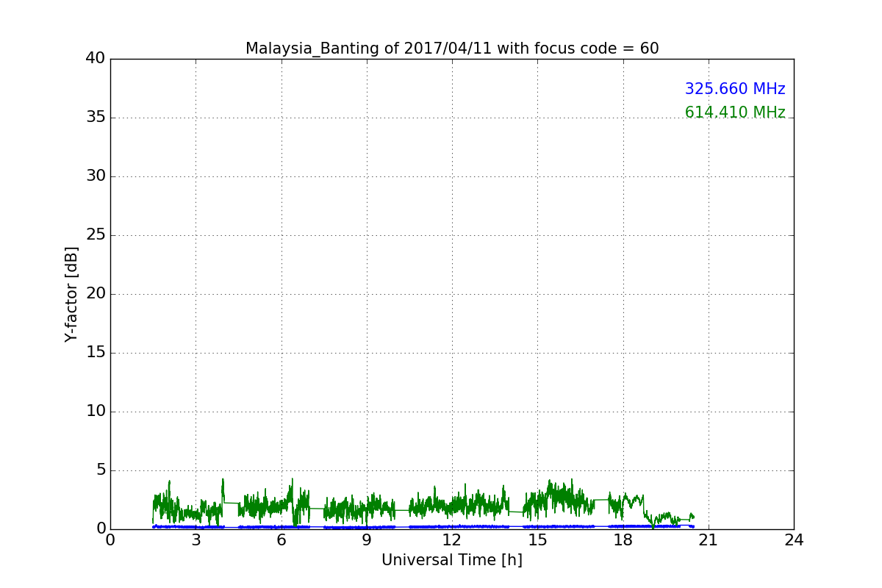Click the y-axis tick label "40"
The width and height of the screenshot is (882, 588).
[96, 59]
